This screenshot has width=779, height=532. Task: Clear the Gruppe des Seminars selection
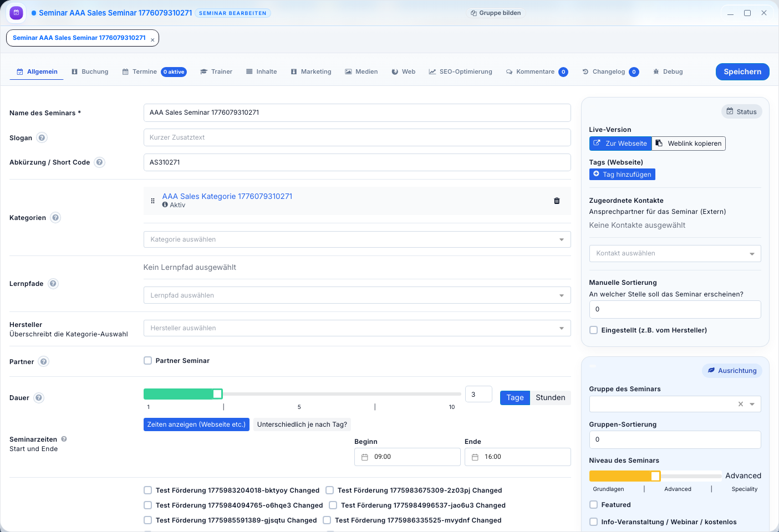pyautogui.click(x=740, y=404)
